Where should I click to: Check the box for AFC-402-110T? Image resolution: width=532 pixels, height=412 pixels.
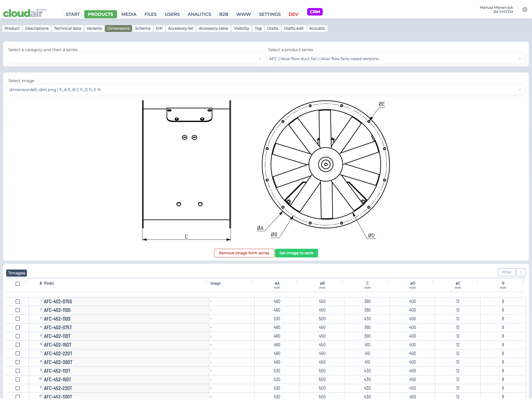coord(18,336)
